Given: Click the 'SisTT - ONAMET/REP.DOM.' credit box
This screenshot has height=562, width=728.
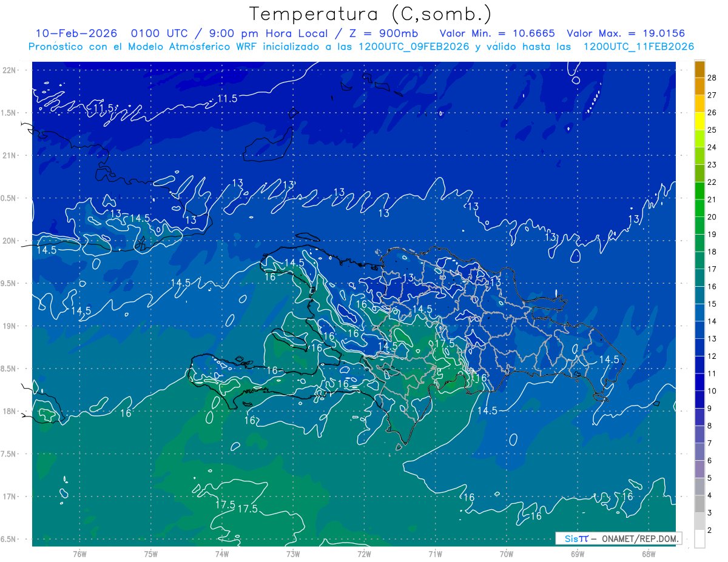Looking at the screenshot, I should pos(618,538).
